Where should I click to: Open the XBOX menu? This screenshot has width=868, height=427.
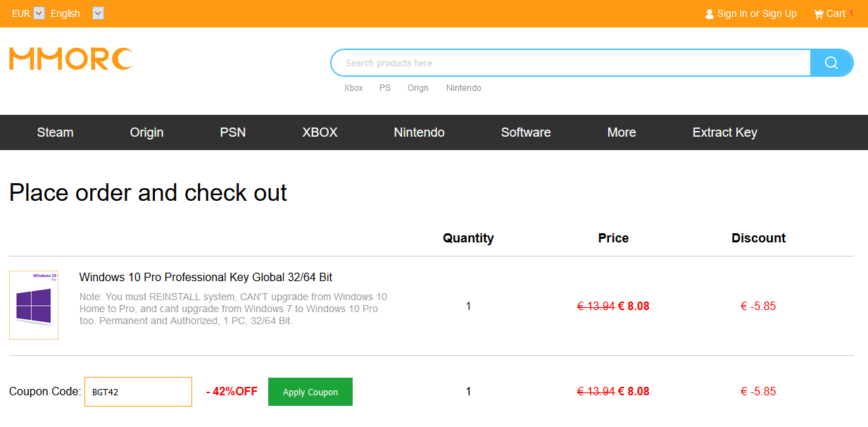[320, 132]
